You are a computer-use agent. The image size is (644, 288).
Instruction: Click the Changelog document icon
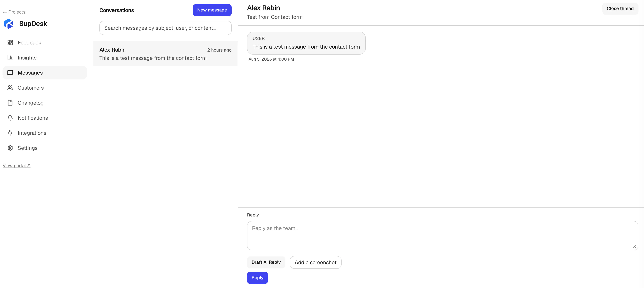tap(10, 103)
